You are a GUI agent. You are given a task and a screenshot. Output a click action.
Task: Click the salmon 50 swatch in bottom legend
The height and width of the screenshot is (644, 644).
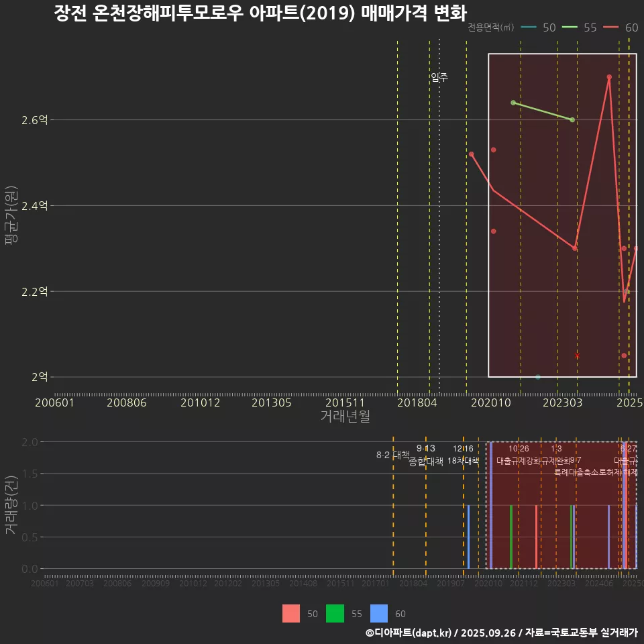[290, 613]
